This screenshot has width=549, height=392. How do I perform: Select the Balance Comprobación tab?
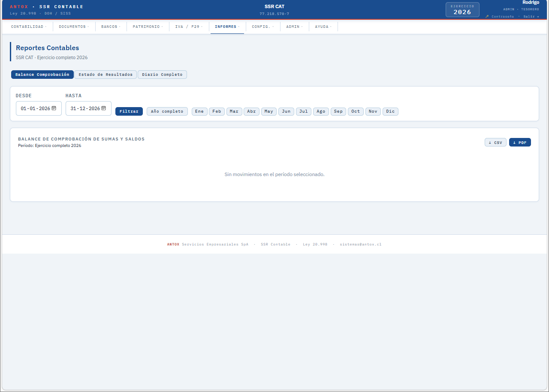(x=42, y=75)
